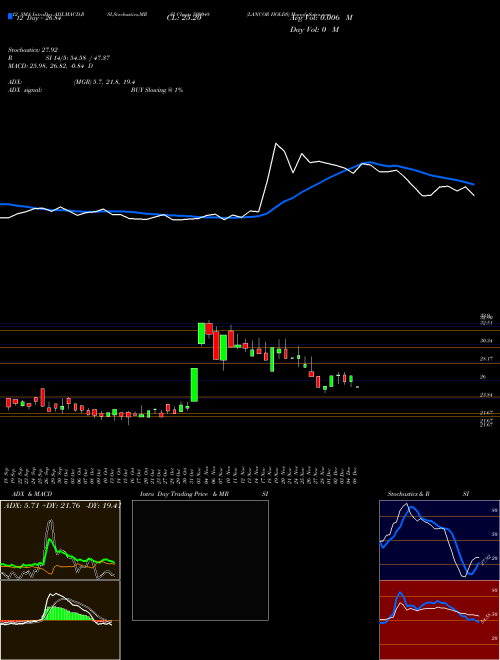Click the '23.84' price axis label
Screen dimensions: 500x660
click(x=486, y=395)
